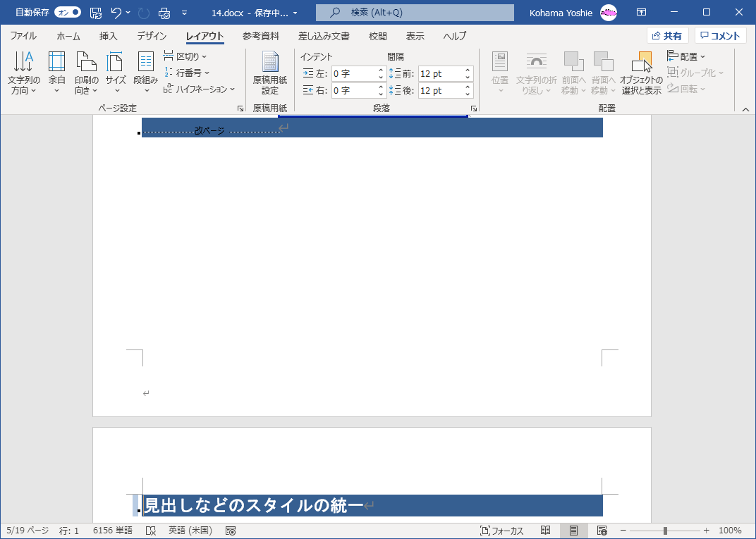Viewport: 756px width, 539px height.
Task: Click the 共有 (Share) button
Action: (667, 35)
